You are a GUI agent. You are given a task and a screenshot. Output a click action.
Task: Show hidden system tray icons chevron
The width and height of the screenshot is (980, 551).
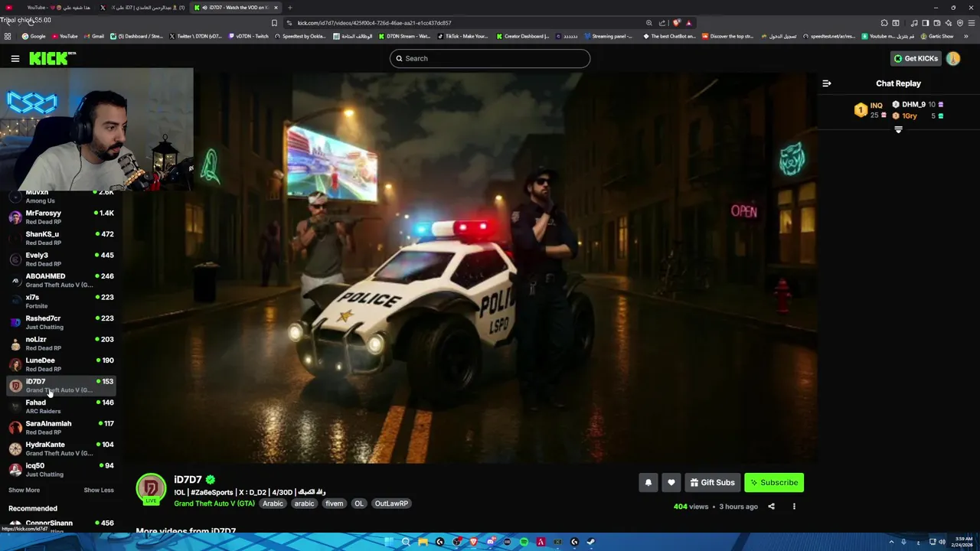893,542
